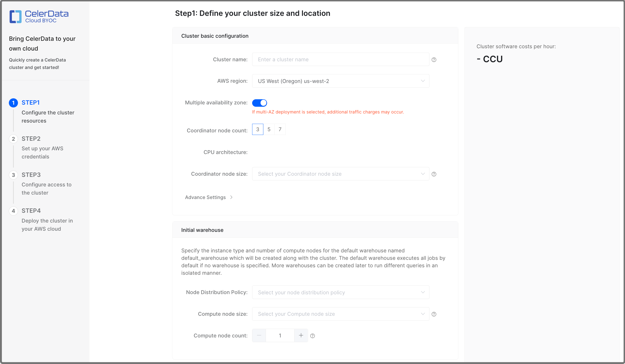Click help icon next to Compute node count
Image resolution: width=625 pixels, height=364 pixels.
pos(312,336)
